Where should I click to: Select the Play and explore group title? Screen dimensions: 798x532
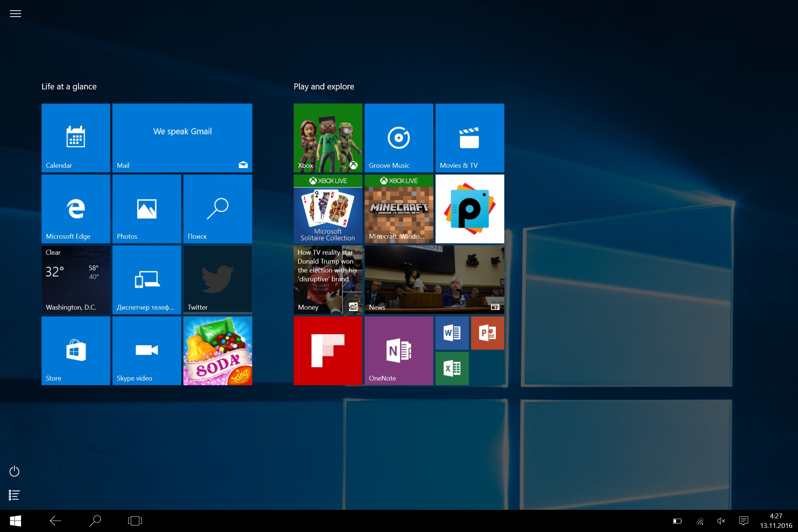coord(324,87)
